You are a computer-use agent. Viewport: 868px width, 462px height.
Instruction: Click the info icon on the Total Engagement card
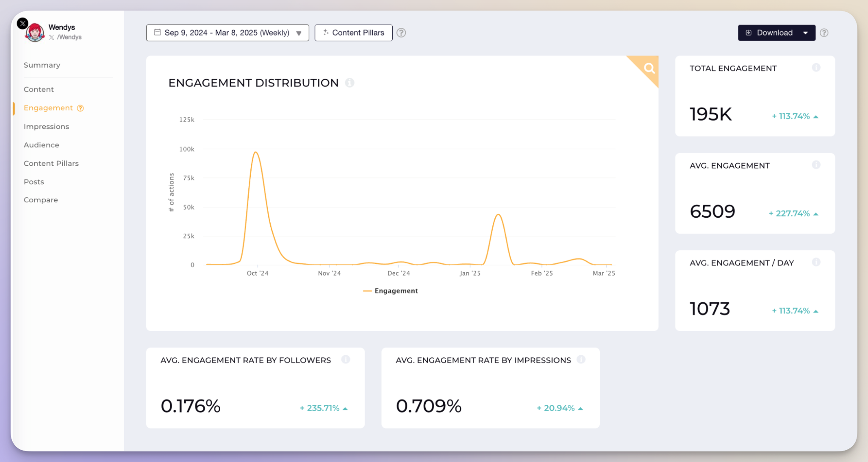(x=816, y=68)
